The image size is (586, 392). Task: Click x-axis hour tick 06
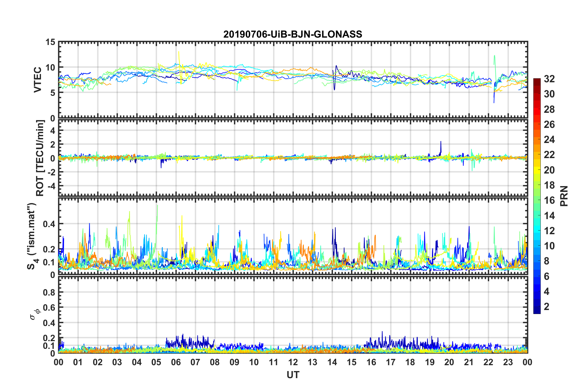[x=176, y=362]
